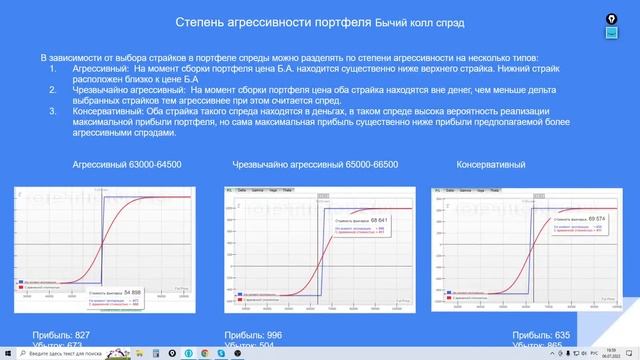640x360 pixels.
Task: Open the volume tray icon
Action: [584, 353]
